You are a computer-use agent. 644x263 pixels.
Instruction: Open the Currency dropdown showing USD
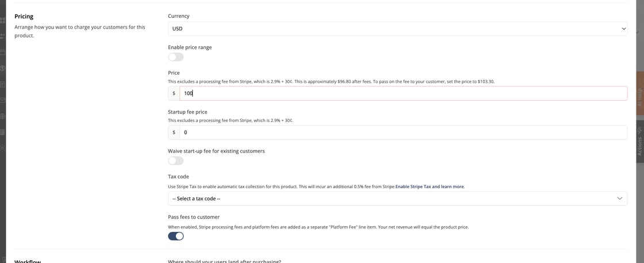(x=397, y=29)
